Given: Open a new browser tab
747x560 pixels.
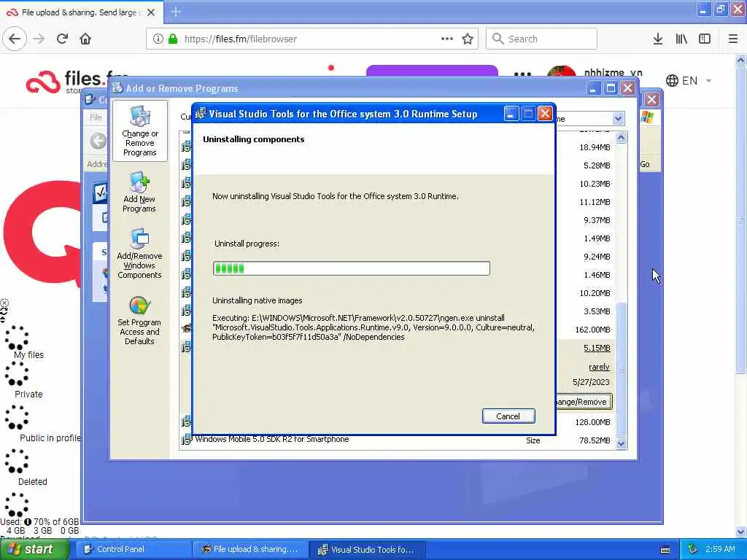Looking at the screenshot, I should tap(176, 12).
